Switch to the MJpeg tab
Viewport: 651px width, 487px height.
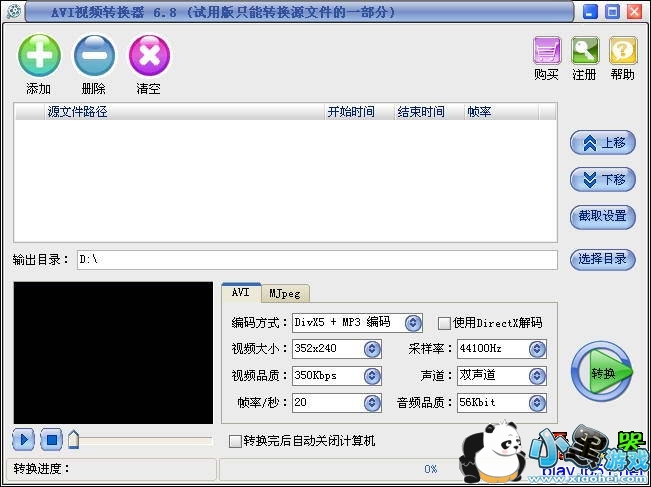285,294
